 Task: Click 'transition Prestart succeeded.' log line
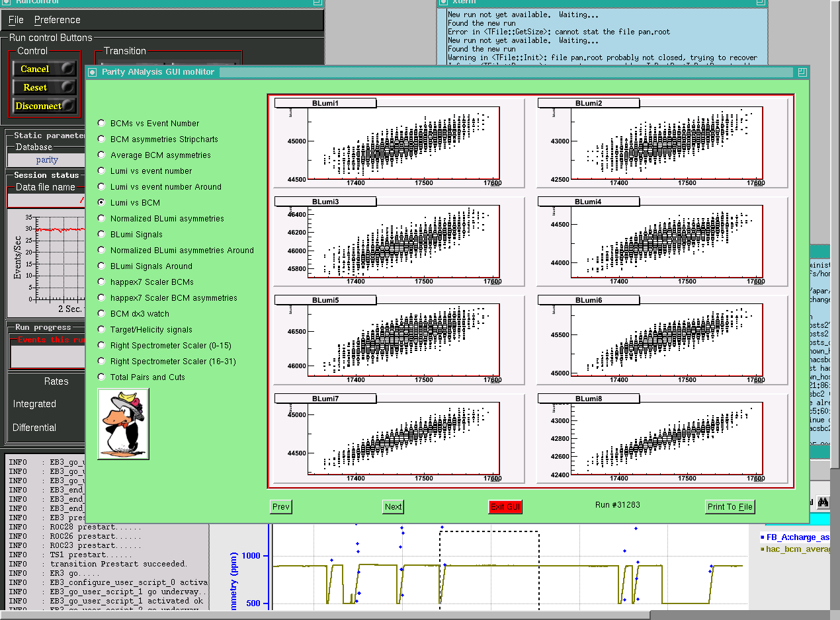pyautogui.click(x=98, y=564)
